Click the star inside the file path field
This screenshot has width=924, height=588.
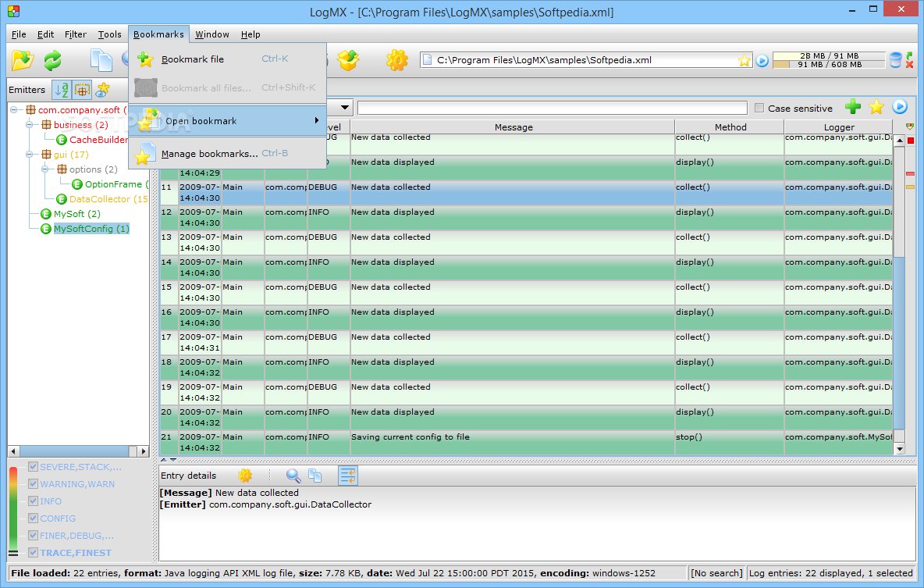(x=745, y=60)
